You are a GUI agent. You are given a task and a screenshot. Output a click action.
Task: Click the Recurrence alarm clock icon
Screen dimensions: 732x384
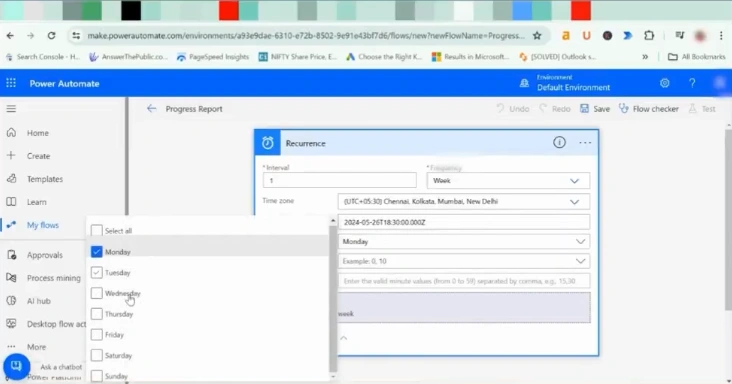[267, 143]
